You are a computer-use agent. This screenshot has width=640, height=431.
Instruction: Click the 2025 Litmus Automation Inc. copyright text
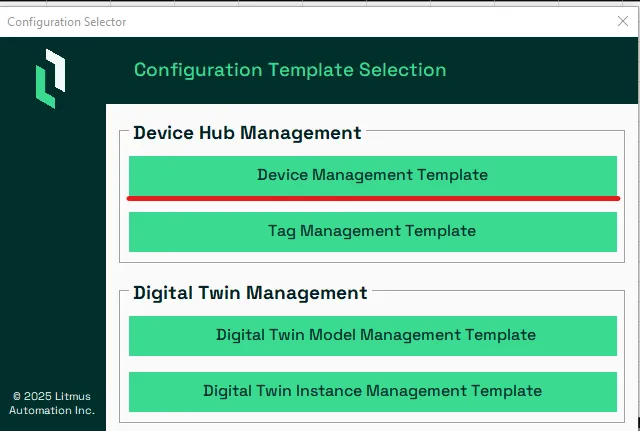pyautogui.click(x=52, y=403)
